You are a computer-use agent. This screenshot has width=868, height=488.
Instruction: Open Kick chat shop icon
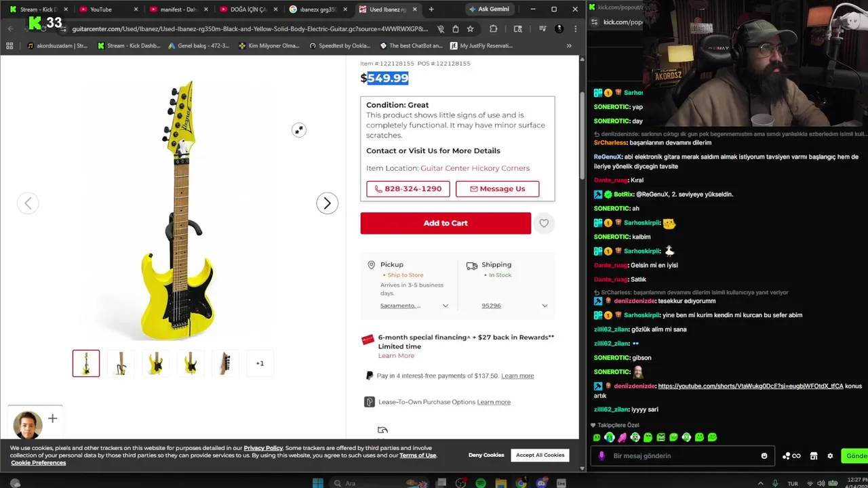[x=814, y=456]
